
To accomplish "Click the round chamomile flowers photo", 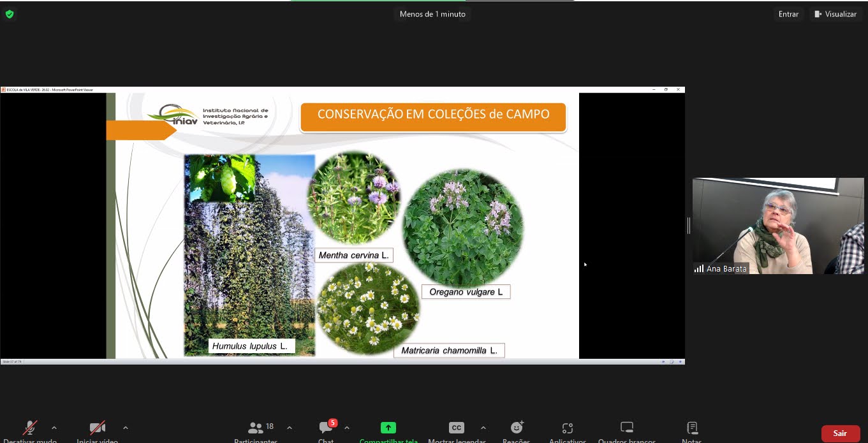I will coord(368,309).
